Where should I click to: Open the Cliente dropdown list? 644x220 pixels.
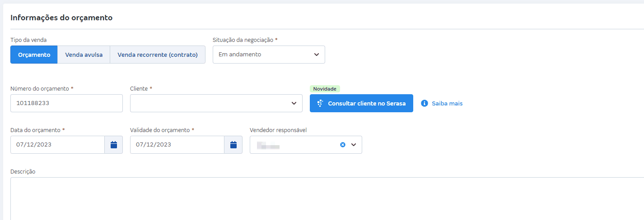(x=216, y=103)
